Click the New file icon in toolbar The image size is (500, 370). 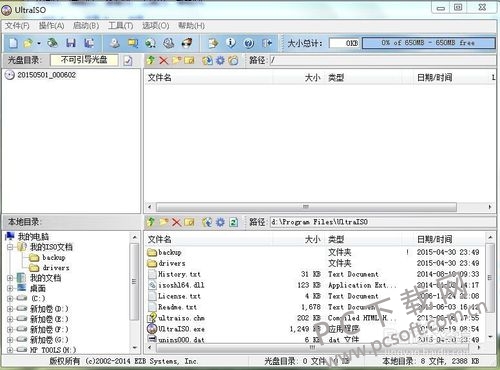pos(13,43)
